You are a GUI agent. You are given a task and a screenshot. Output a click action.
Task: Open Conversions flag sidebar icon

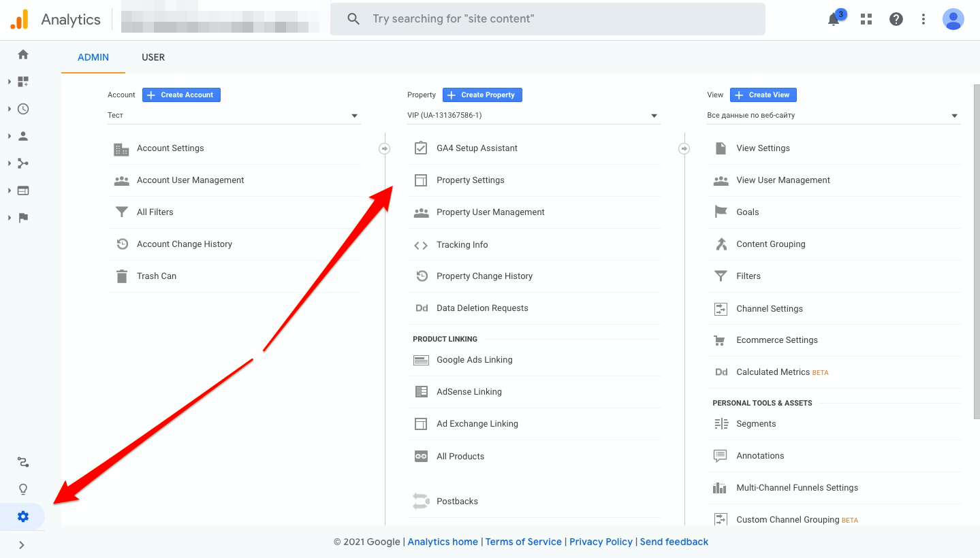(x=23, y=218)
